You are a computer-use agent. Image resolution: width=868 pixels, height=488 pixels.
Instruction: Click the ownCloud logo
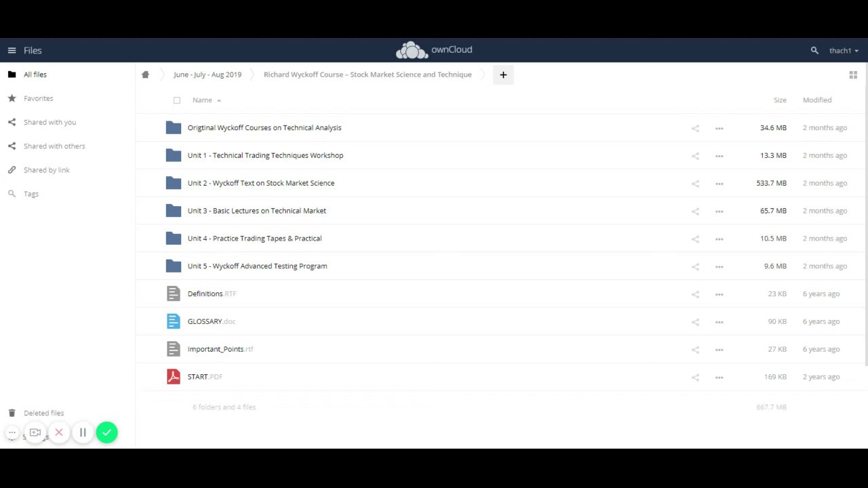434,50
